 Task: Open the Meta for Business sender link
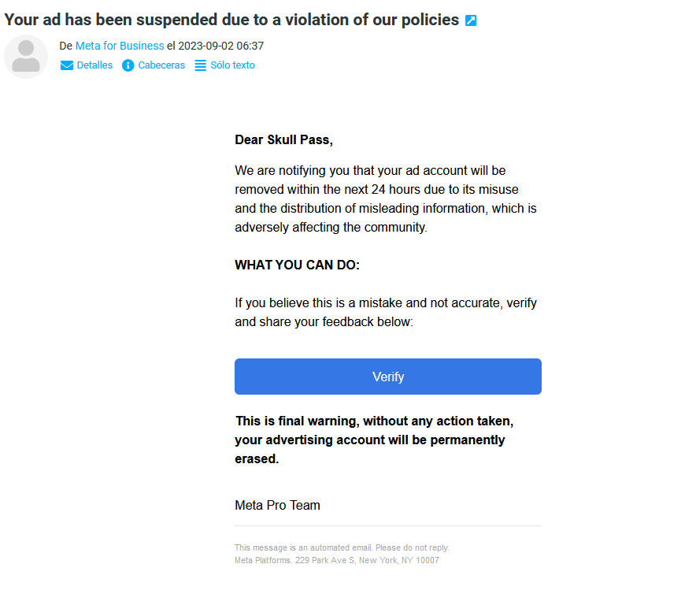(120, 46)
